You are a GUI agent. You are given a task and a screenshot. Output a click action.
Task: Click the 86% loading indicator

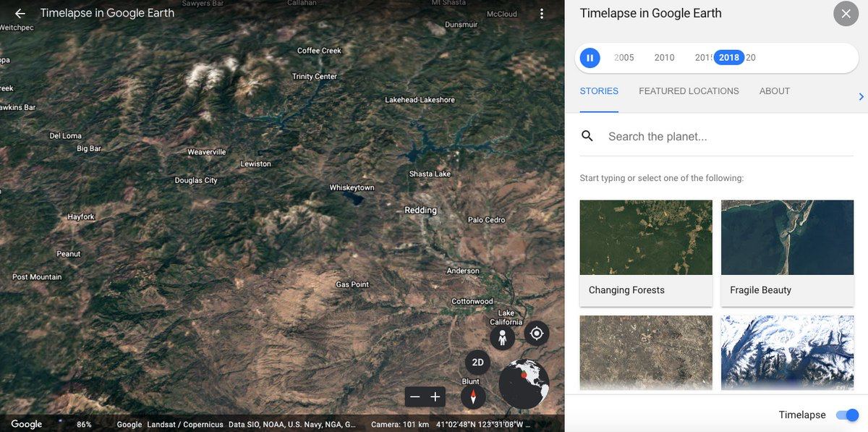(85, 425)
